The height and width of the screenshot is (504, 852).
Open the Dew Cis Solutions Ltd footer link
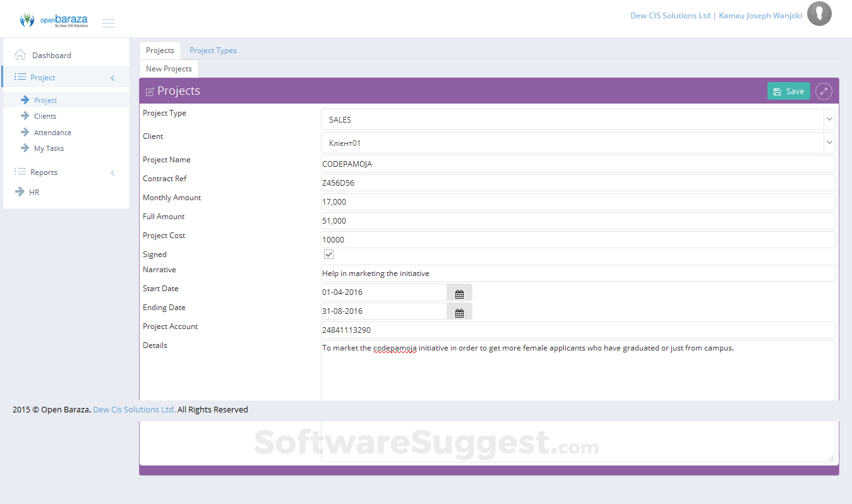click(133, 409)
